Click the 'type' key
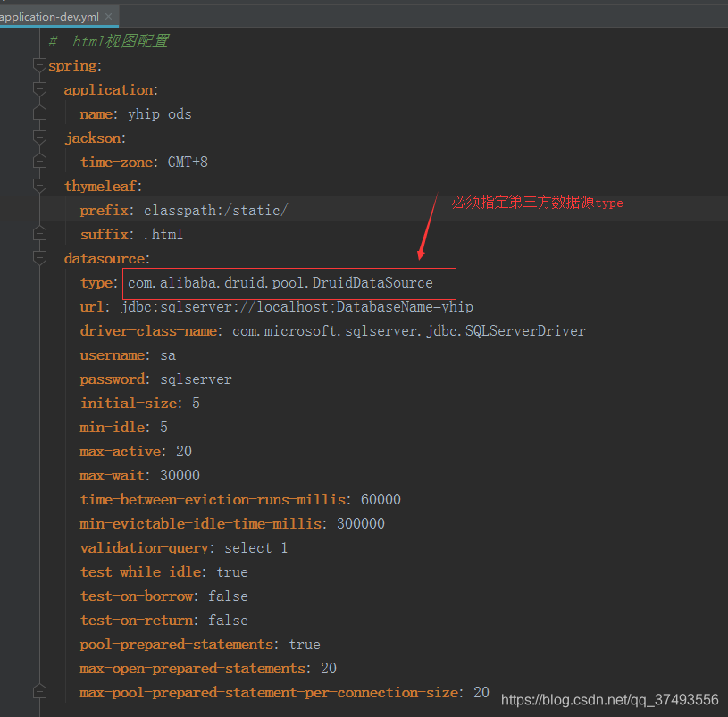This screenshot has height=717, width=728. coord(96,283)
